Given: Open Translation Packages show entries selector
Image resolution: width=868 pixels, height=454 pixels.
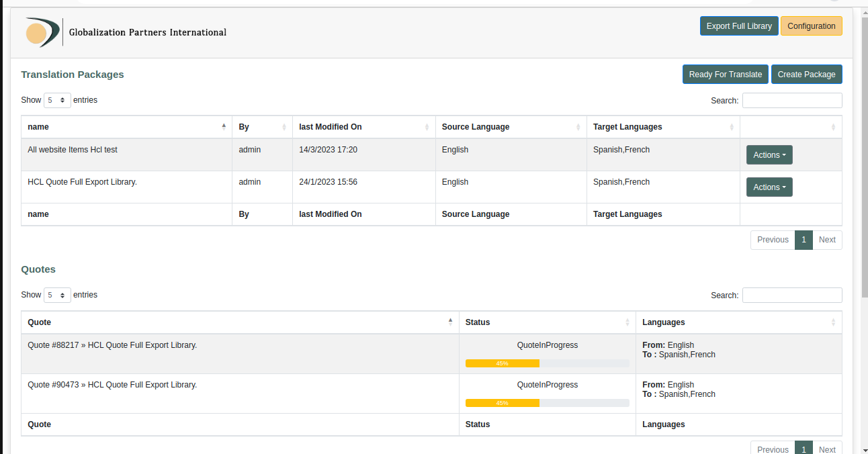Looking at the screenshot, I should (57, 100).
